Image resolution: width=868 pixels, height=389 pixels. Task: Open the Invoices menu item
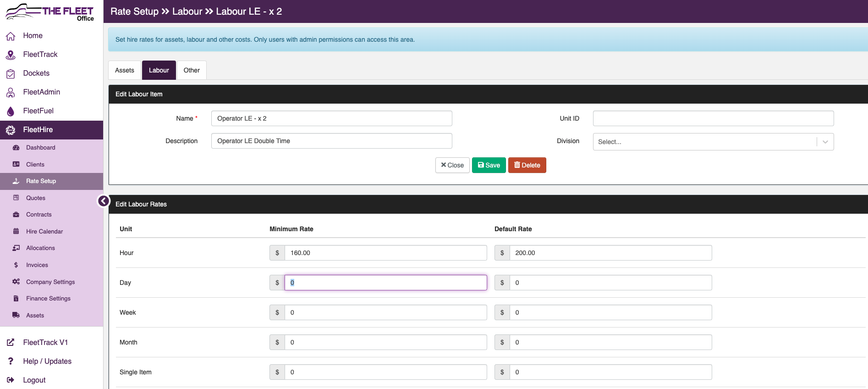(x=51, y=265)
